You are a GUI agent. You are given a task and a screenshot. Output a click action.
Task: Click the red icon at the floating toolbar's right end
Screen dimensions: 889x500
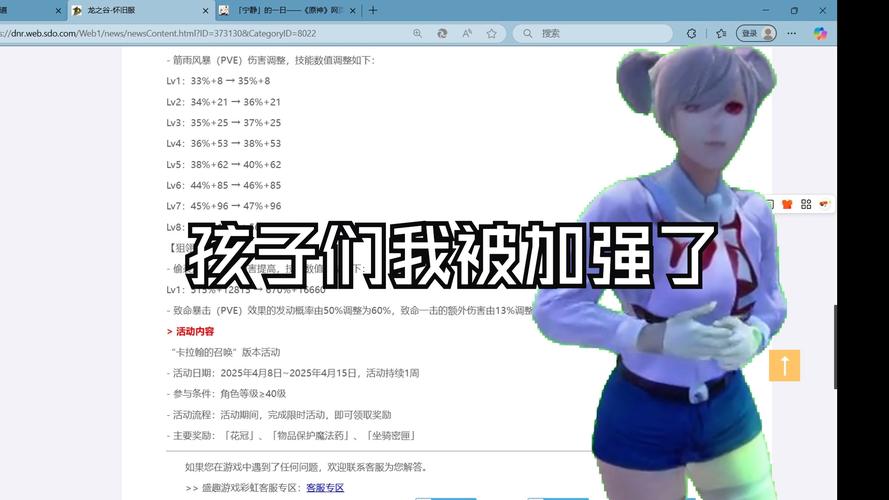(824, 204)
